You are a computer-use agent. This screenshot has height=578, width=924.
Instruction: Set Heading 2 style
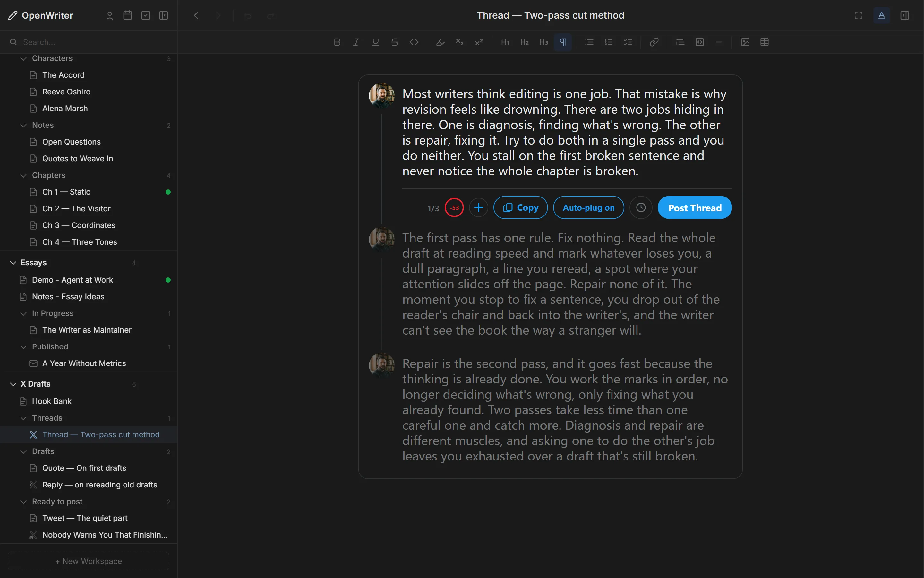(x=524, y=42)
